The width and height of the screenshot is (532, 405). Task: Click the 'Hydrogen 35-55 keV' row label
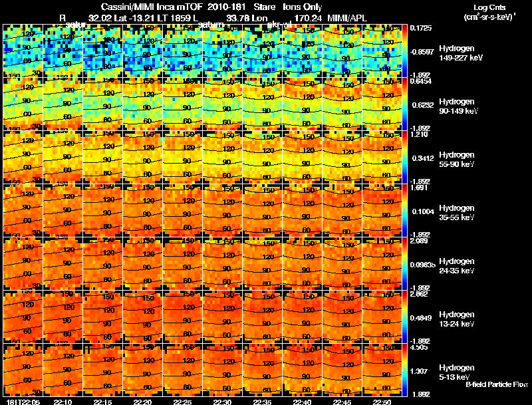(x=457, y=213)
